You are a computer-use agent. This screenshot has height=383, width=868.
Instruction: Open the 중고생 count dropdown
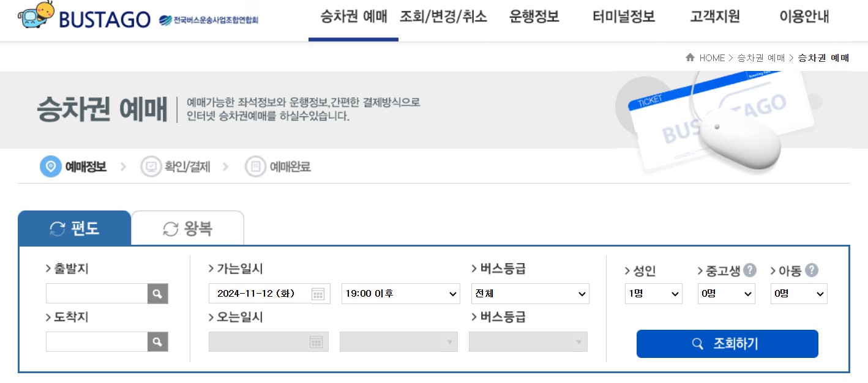(x=726, y=293)
